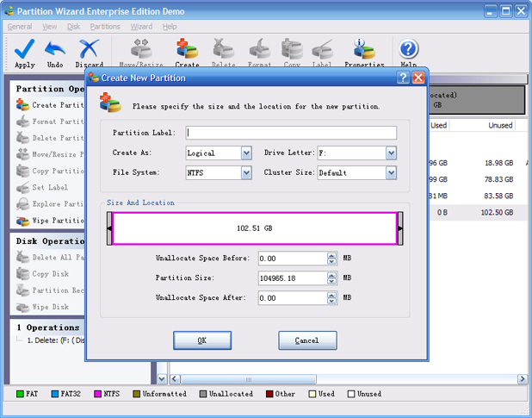
Task: Click Create Partition in the sidebar
Action: point(50,105)
